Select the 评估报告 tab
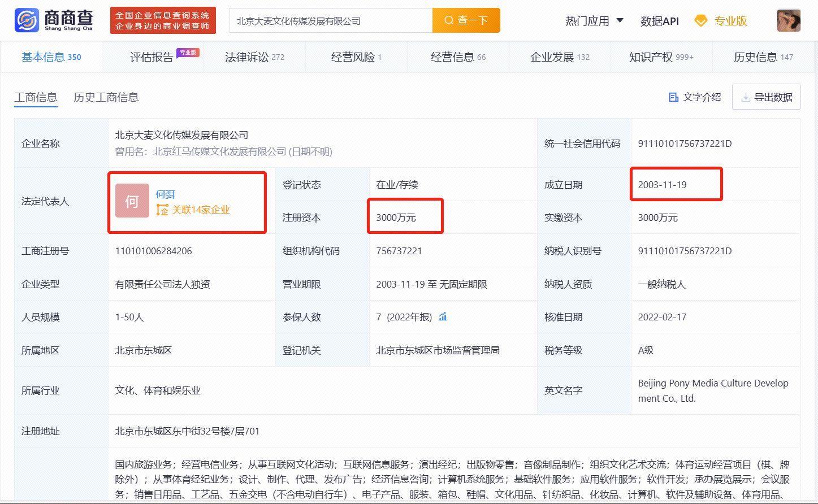The image size is (818, 504). click(152, 57)
